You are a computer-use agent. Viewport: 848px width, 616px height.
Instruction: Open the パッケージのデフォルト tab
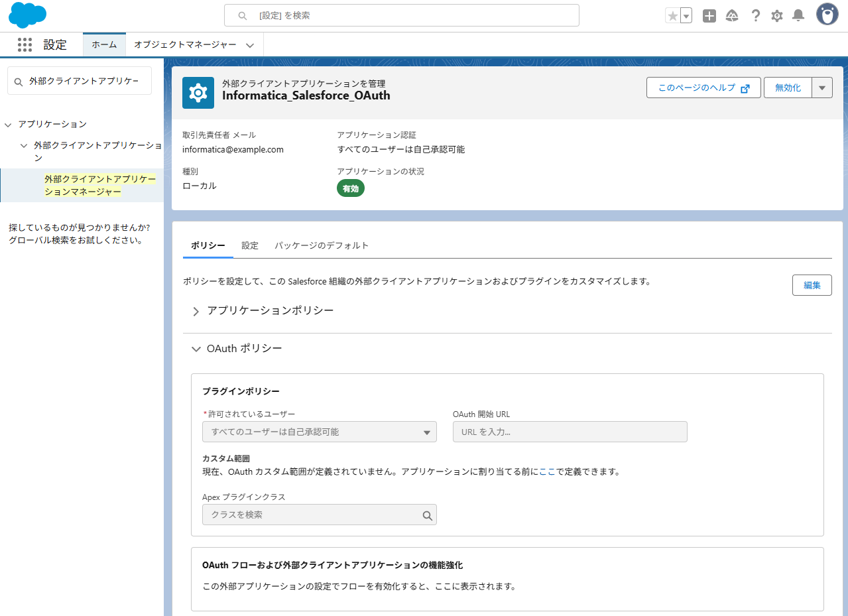tap(322, 245)
